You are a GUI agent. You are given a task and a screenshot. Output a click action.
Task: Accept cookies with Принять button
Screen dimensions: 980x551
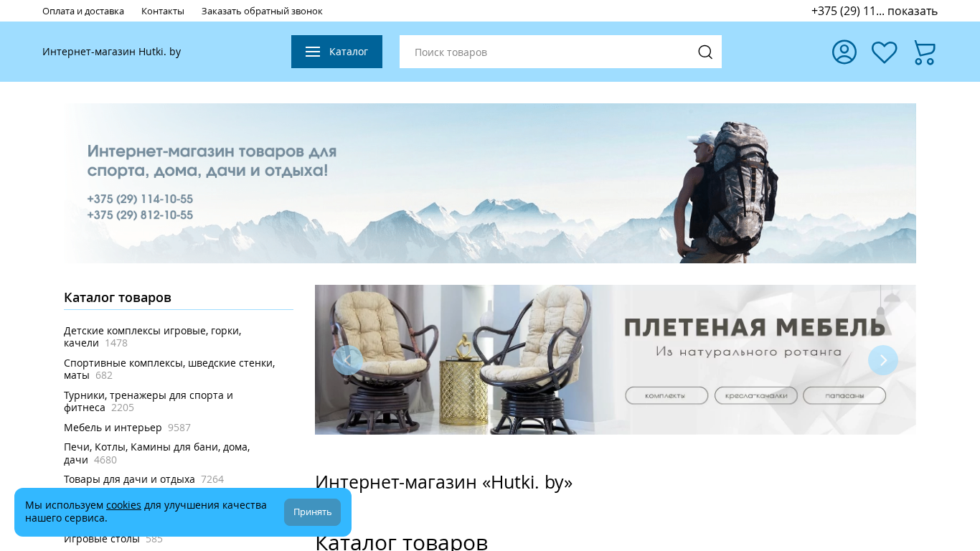(312, 512)
